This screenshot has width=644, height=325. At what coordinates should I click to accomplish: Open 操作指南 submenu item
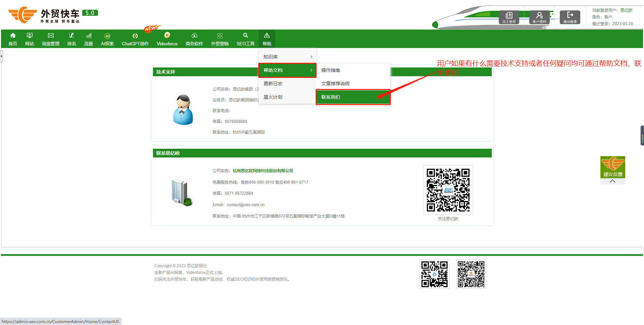point(353,70)
